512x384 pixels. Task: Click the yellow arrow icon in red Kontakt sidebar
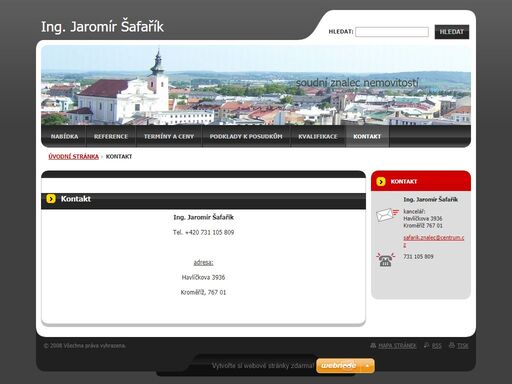381,182
